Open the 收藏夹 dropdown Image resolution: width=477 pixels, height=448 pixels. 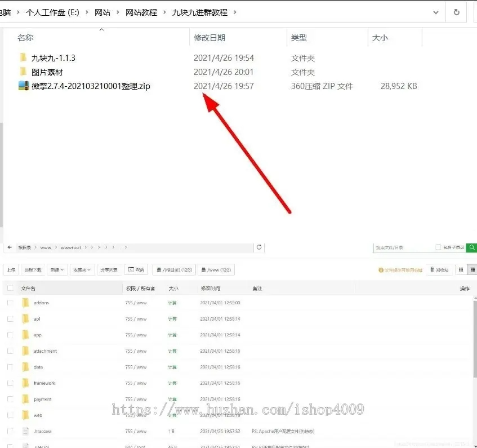pyautogui.click(x=82, y=270)
